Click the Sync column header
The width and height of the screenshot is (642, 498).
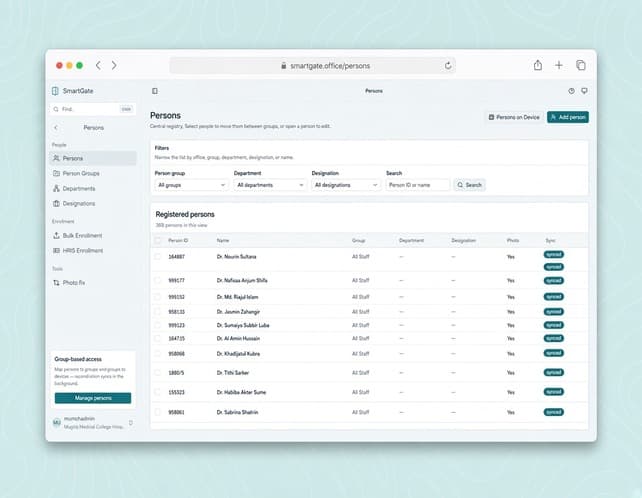point(550,240)
